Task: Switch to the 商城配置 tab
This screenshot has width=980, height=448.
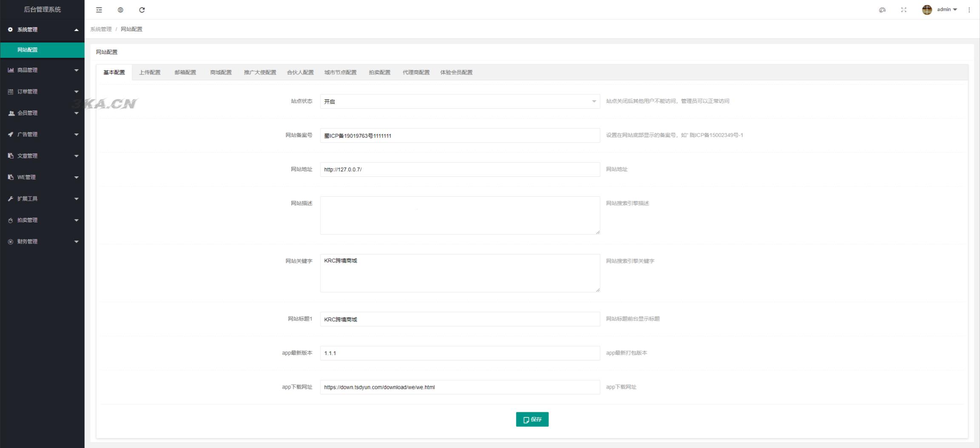Action: click(221, 72)
